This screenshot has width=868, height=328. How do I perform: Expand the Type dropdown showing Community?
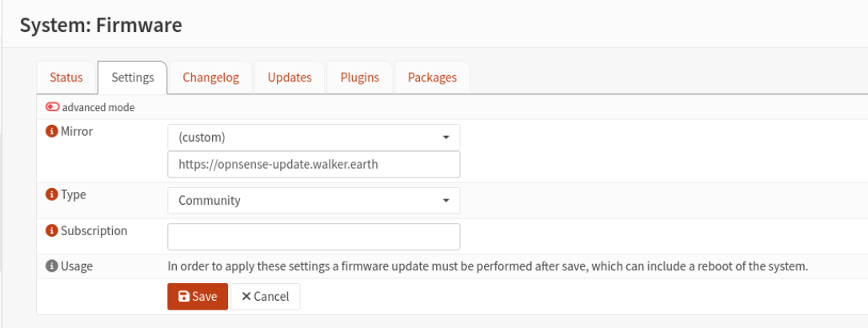tap(314, 200)
